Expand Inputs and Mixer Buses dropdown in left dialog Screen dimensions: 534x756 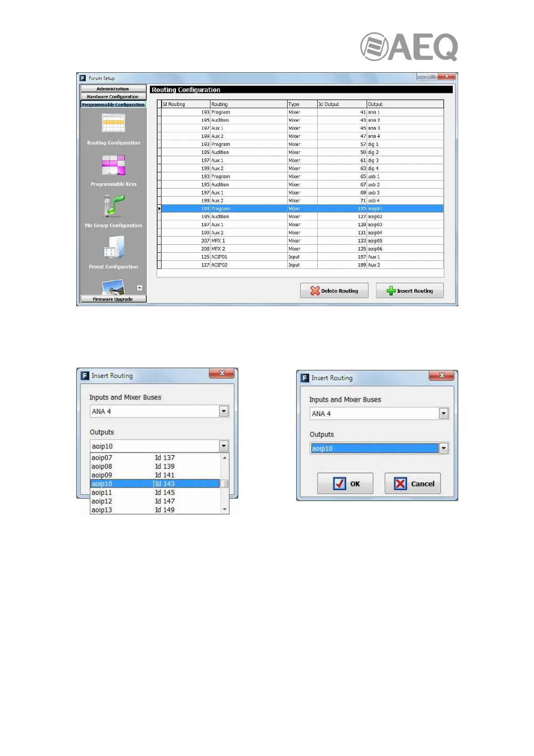pyautogui.click(x=224, y=411)
